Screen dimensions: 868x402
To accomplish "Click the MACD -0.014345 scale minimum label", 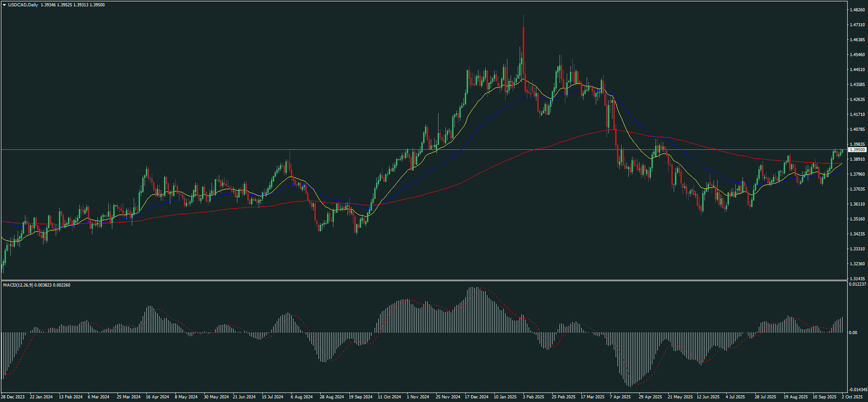I will click(x=858, y=390).
